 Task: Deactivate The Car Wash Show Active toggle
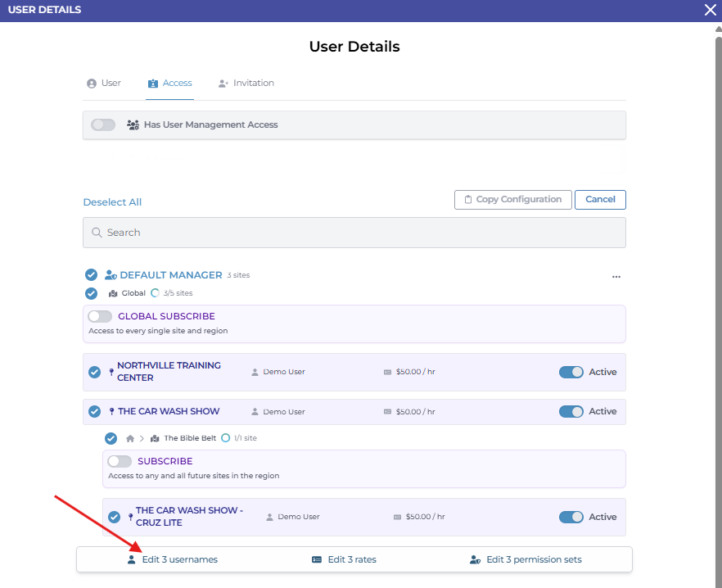tap(571, 412)
